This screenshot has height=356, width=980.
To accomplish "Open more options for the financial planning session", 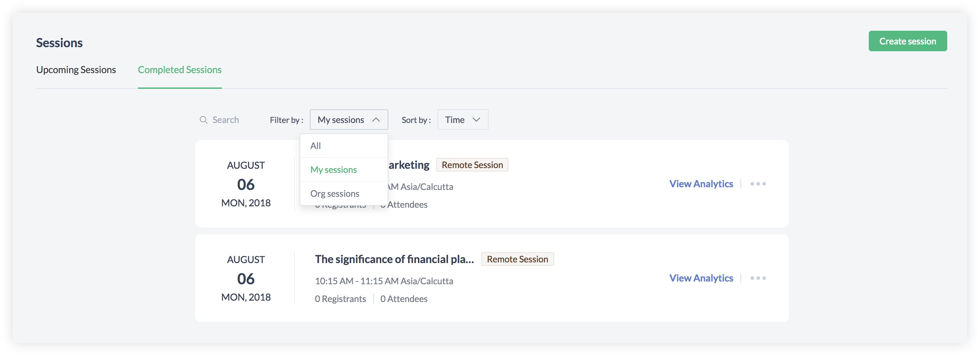I will [x=758, y=278].
